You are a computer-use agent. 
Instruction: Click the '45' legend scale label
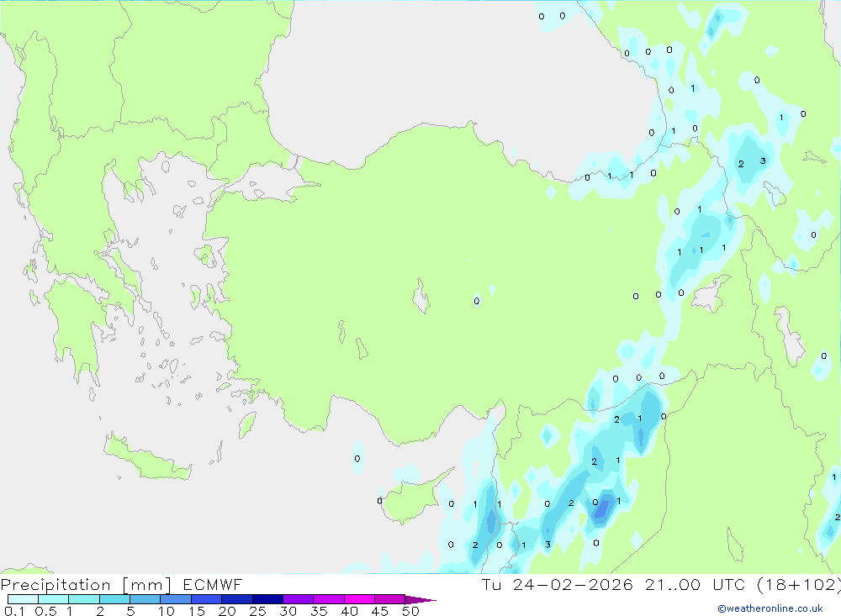(x=380, y=611)
